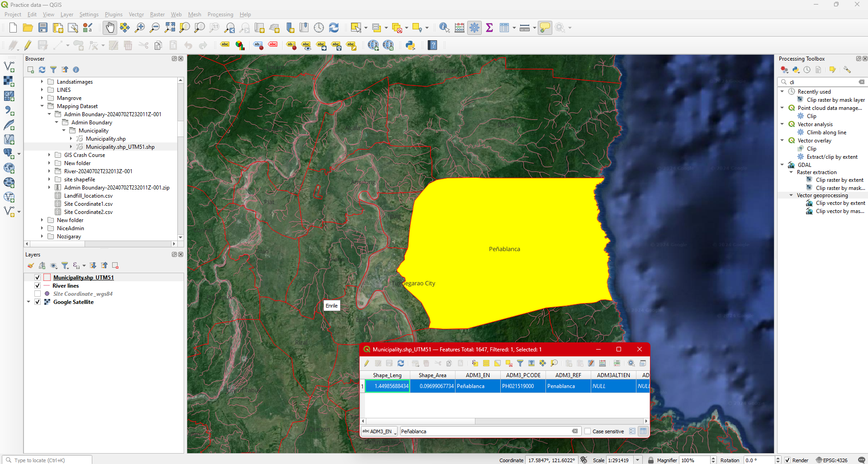Select the Pan Map hand tool
This screenshot has height=464, width=868.
(110, 28)
